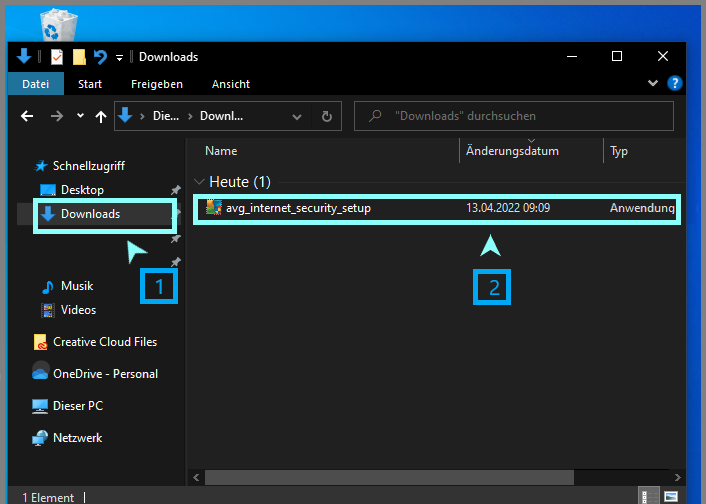Image resolution: width=706 pixels, height=504 pixels.
Task: Refresh the Downloads folder view
Action: (327, 117)
